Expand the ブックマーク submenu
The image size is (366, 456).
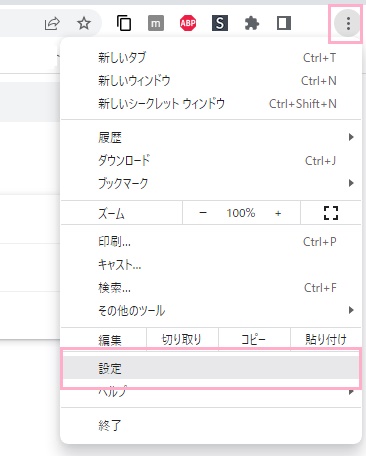click(211, 183)
